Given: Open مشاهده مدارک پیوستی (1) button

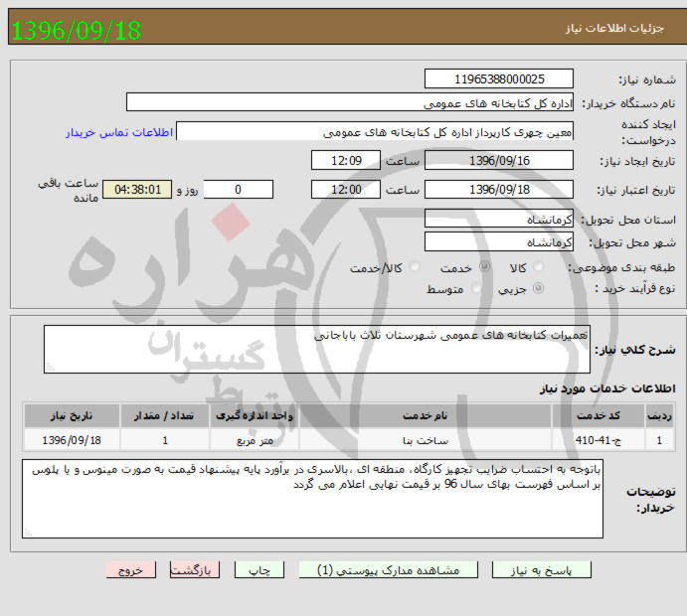Looking at the screenshot, I should tap(388, 570).
